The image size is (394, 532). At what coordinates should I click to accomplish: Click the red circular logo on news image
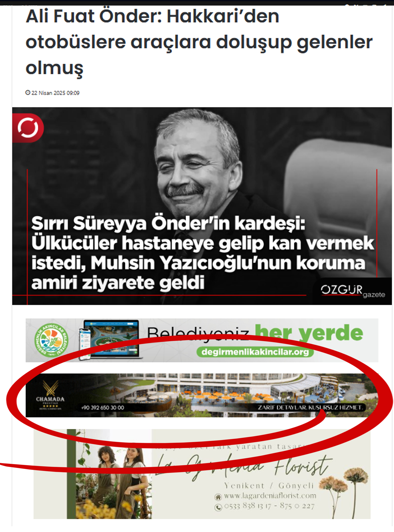(28, 128)
